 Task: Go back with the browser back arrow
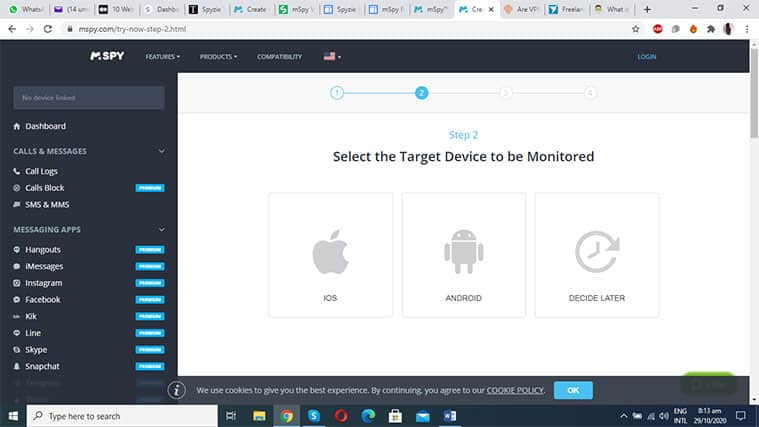pyautogui.click(x=12, y=29)
